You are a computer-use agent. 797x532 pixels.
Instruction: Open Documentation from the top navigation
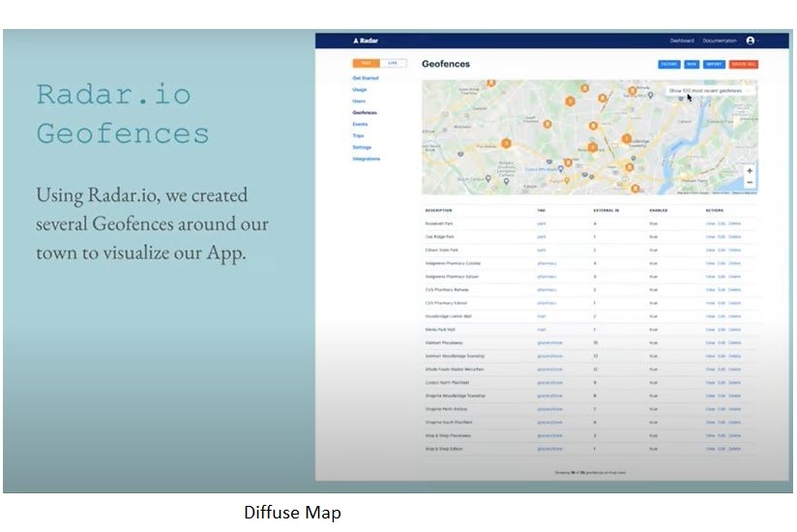(720, 41)
